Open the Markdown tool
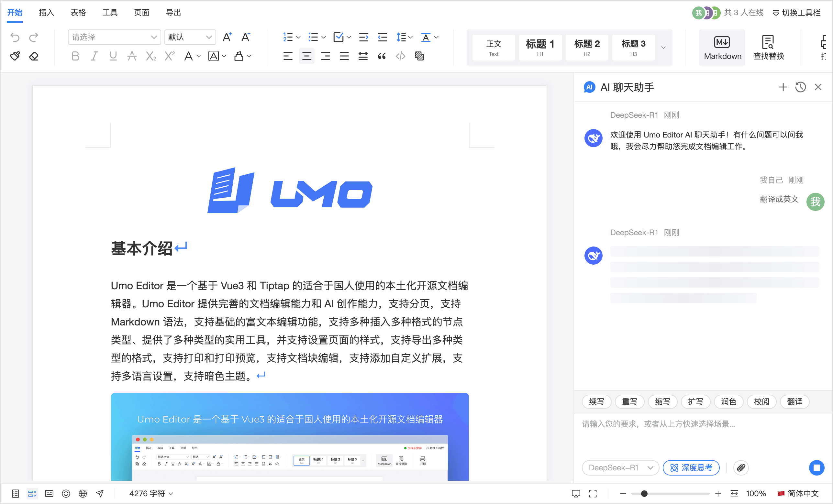Image resolution: width=833 pixels, height=504 pixels. (x=722, y=47)
